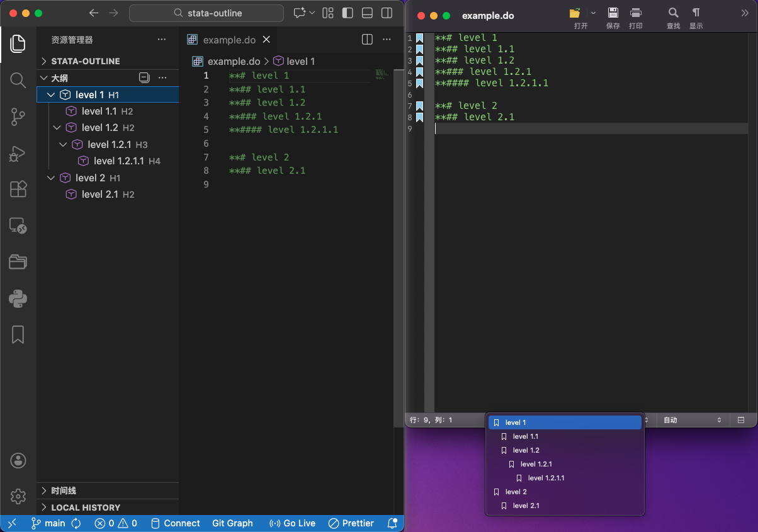Collapse the level 1.2 outline node
The image size is (758, 532).
(x=57, y=128)
